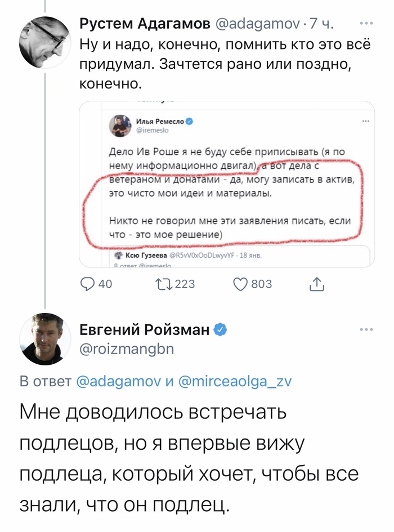Click the 7 ч. timestamp of the tweet

tap(323, 24)
